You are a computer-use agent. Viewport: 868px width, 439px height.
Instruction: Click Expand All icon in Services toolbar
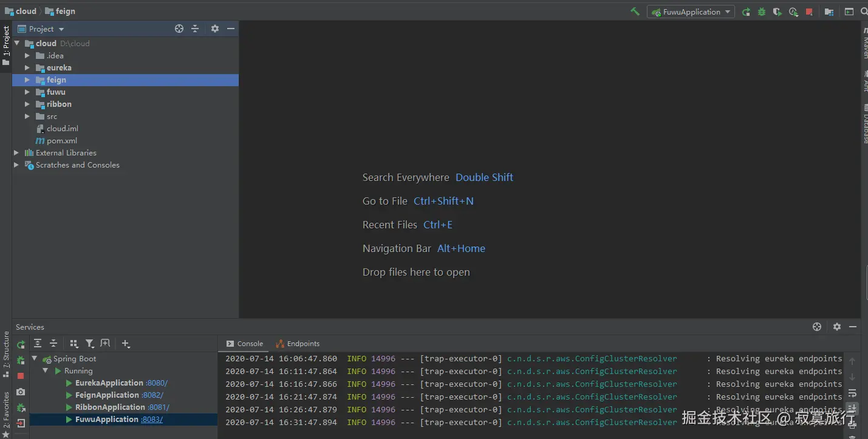(38, 344)
